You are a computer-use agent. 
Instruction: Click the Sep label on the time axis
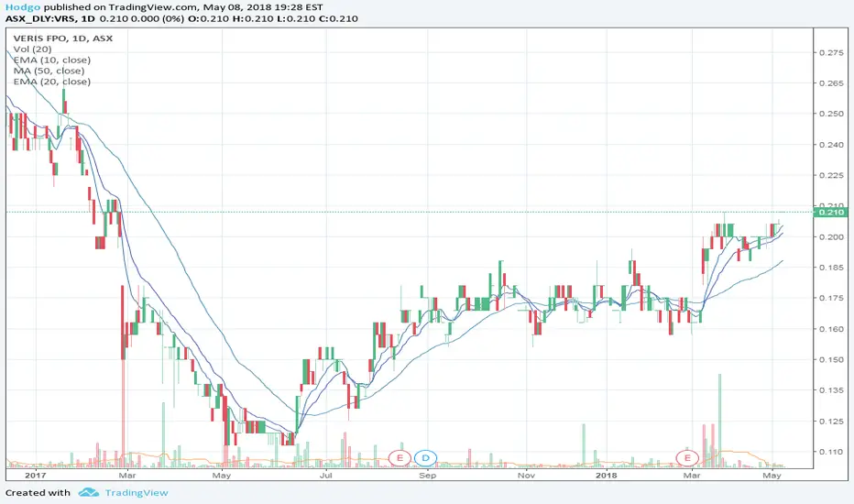point(428,475)
